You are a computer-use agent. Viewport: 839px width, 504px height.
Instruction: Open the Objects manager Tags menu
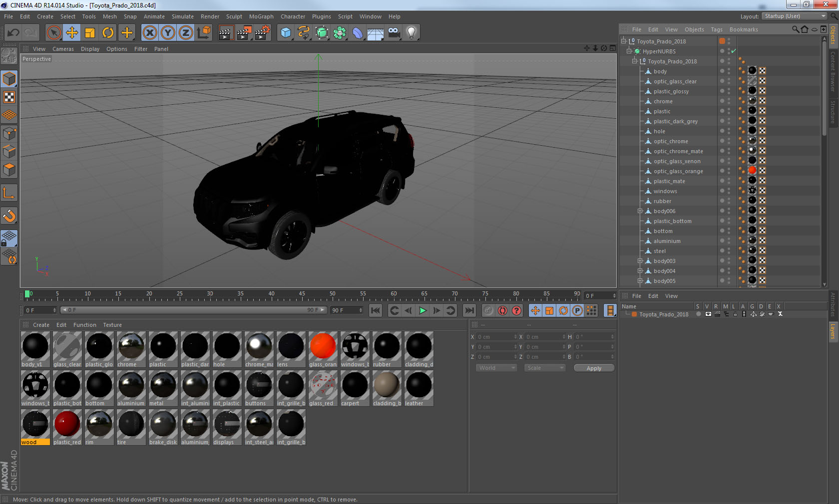point(717,29)
